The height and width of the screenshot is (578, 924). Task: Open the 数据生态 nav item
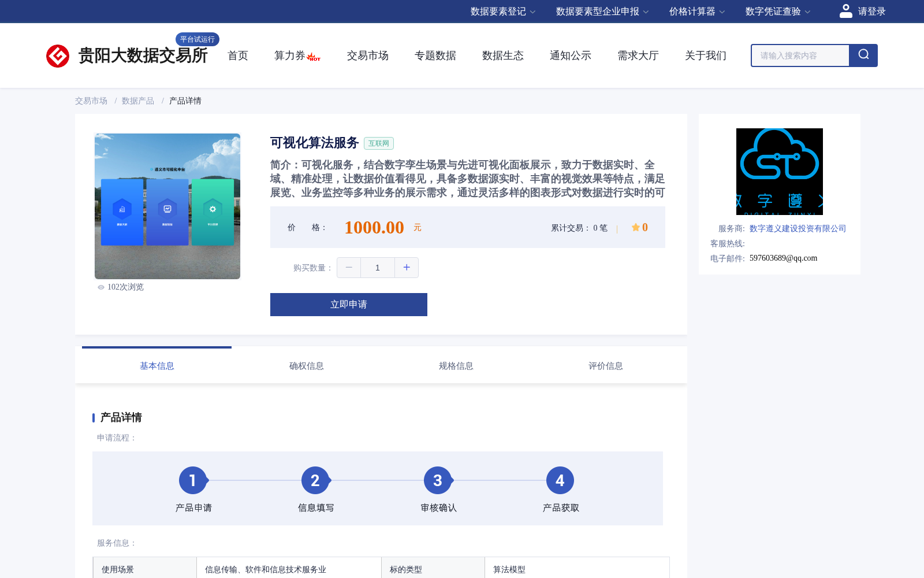(x=503, y=55)
